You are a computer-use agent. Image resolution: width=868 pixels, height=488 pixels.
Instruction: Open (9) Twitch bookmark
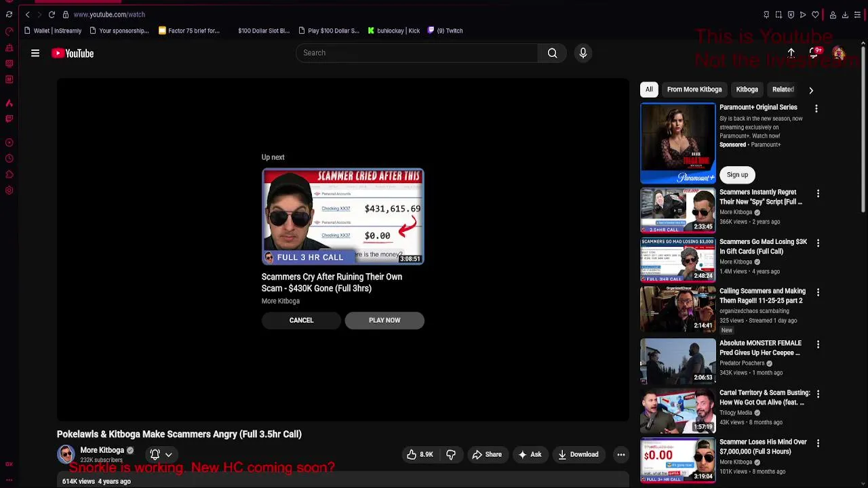445,30
